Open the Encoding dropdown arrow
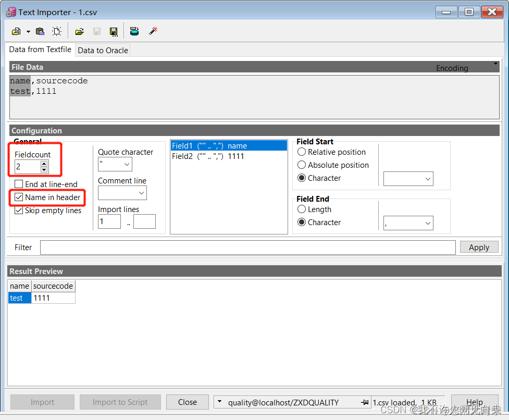The height and width of the screenshot is (420, 509). coord(495,64)
